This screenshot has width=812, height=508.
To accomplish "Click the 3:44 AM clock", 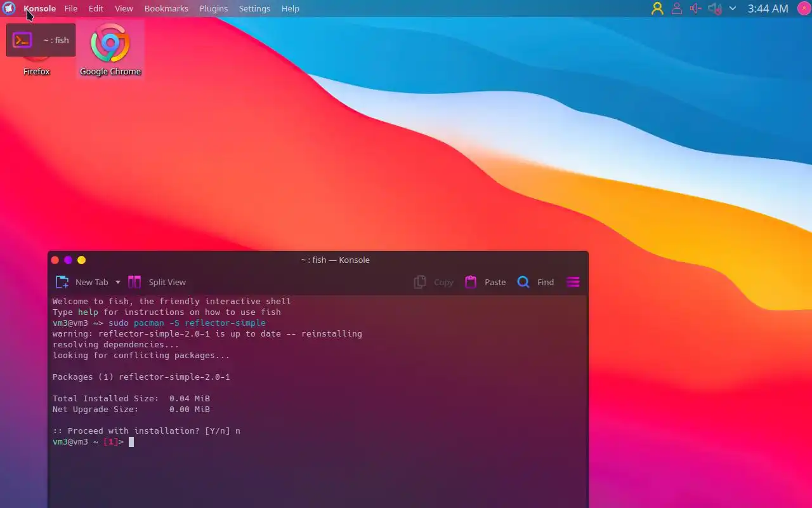I will 768,8.
